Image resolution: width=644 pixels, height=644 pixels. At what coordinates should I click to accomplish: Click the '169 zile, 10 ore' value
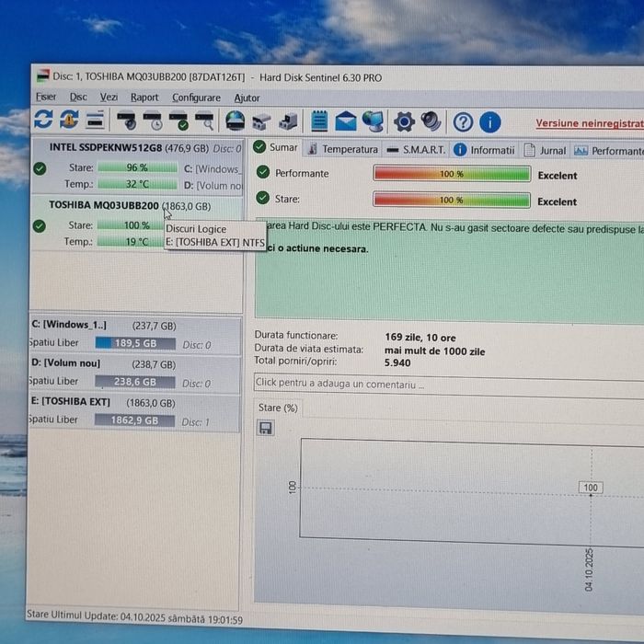[420, 338]
